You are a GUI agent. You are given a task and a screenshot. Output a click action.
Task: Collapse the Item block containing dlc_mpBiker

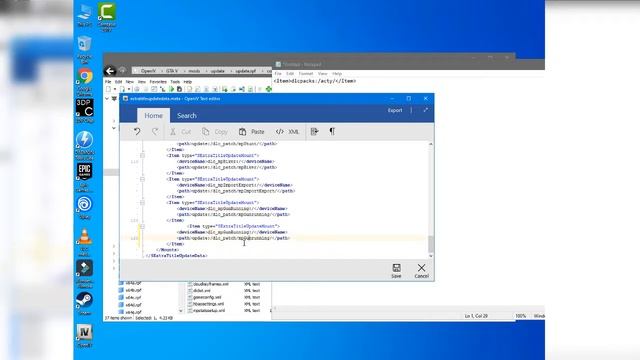pos(142,156)
